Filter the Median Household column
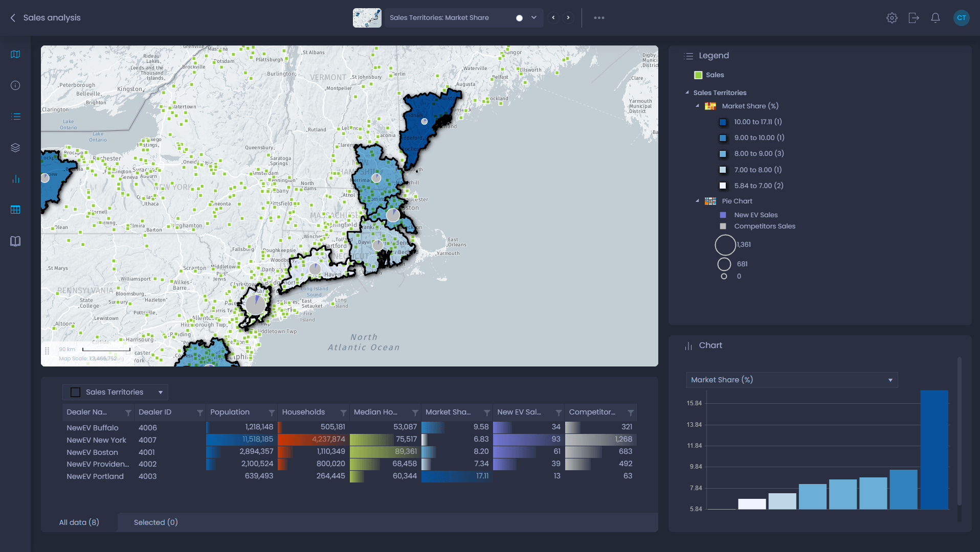Screen dimensions: 980x552 (415, 412)
